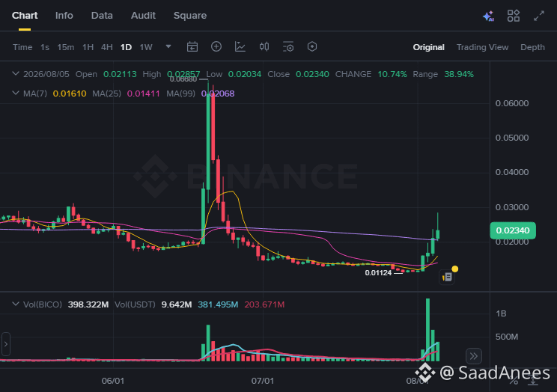
Task: Open the AI sparkle assistant icon
Action: click(488, 16)
